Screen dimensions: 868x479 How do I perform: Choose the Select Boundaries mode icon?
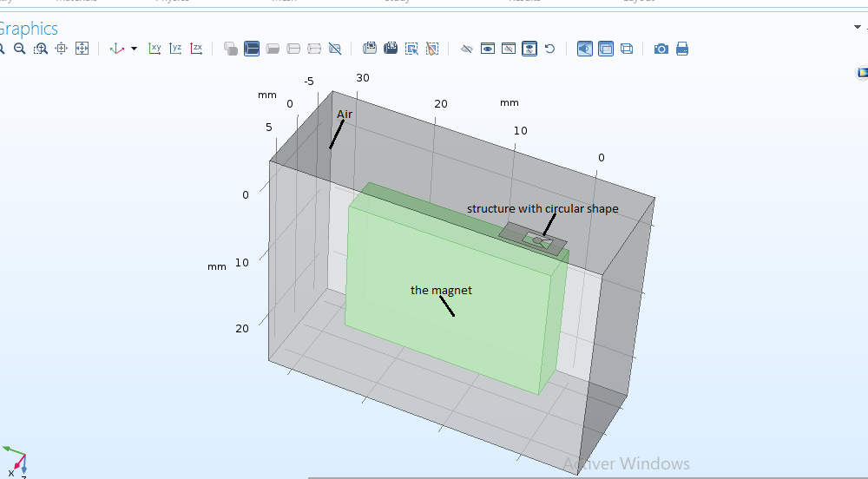[x=273, y=49]
